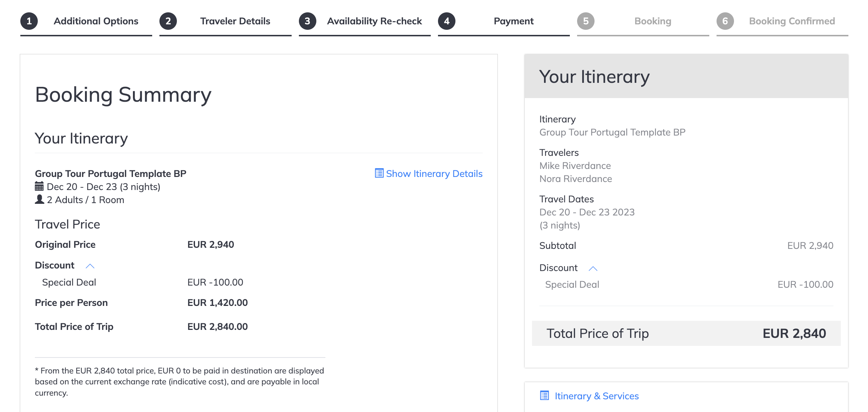Click the Itinerary & Services list icon
Viewport: 868px width, 412px height.
click(x=544, y=396)
